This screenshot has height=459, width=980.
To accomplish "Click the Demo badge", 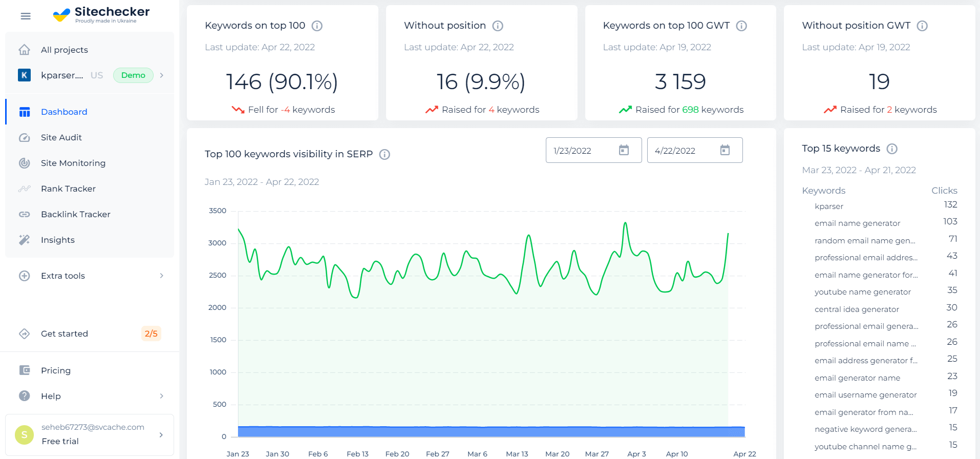I will point(133,75).
